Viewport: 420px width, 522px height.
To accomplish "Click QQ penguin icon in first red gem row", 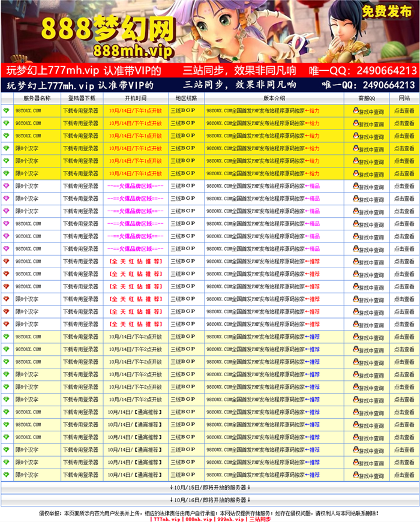I will [356, 262].
